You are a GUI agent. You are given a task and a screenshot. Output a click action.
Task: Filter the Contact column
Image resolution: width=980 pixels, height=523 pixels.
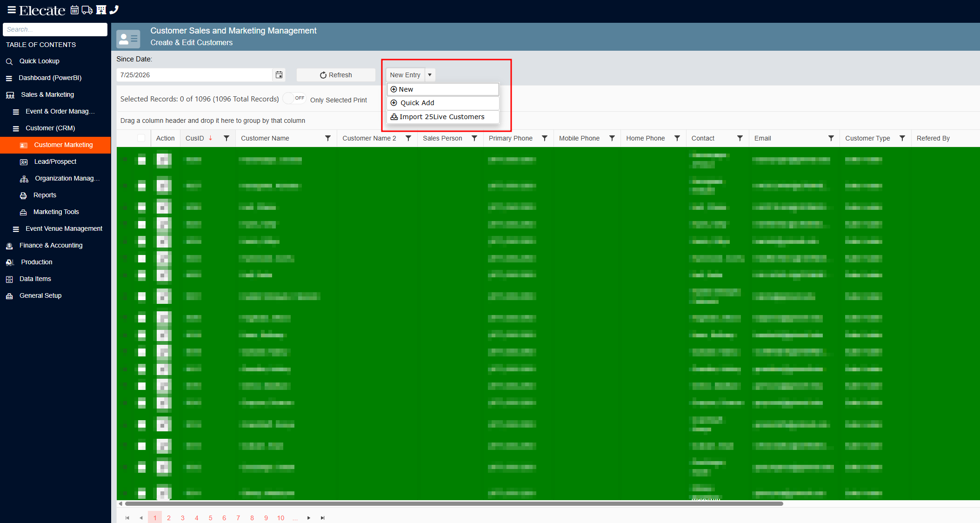click(740, 138)
